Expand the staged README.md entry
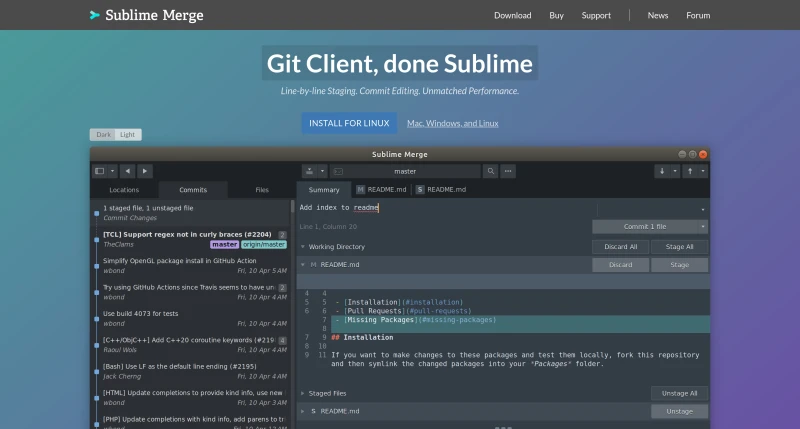The width and height of the screenshot is (800, 429). (x=303, y=411)
